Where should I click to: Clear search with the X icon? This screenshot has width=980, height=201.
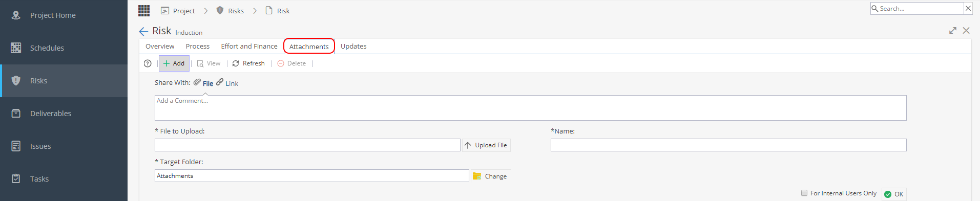pos(968,8)
